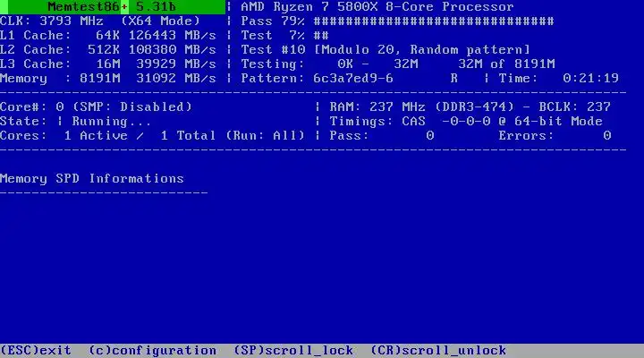Click the AMD Ryzen 7 5800X processor name
This screenshot has width=644, height=358.
click(x=377, y=7)
